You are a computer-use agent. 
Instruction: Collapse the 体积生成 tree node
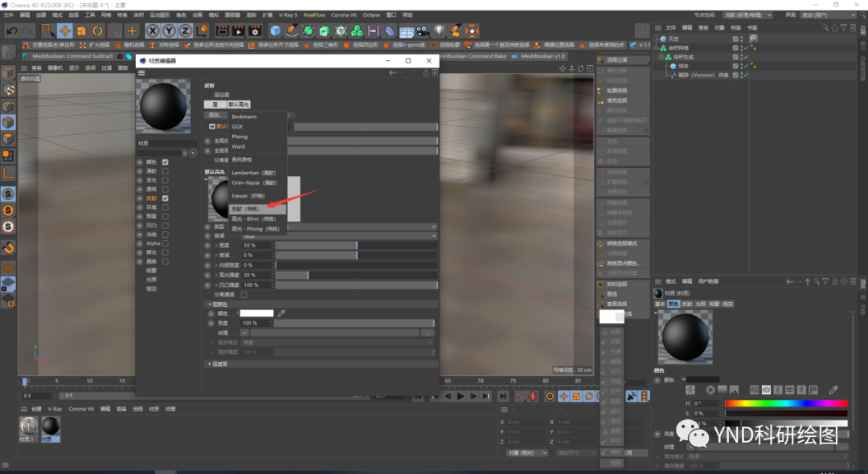click(661, 57)
